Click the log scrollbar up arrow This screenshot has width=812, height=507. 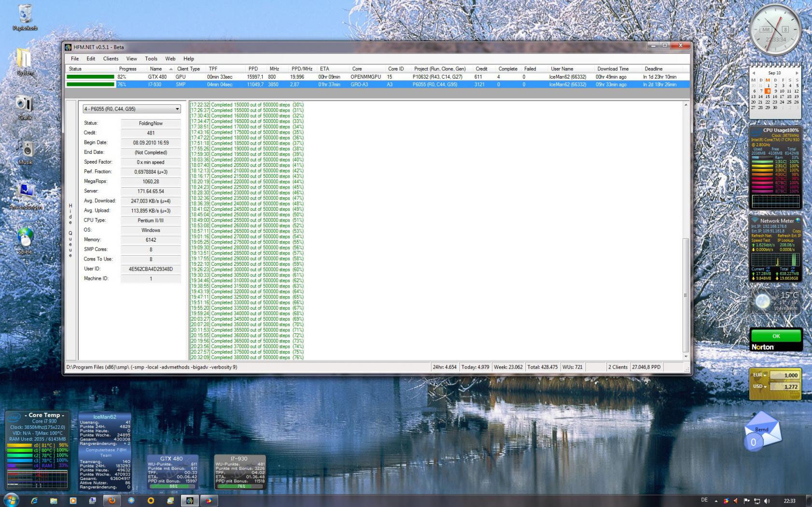(686, 105)
